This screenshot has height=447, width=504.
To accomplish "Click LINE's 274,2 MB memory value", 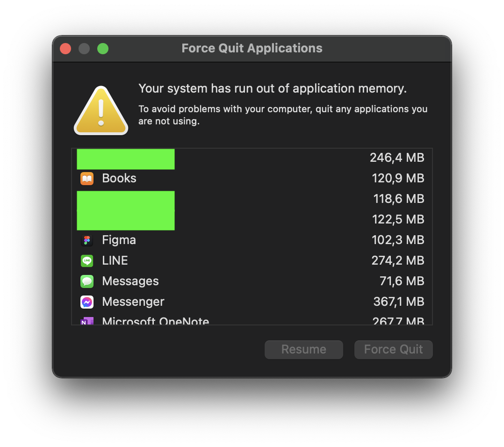I will (397, 260).
